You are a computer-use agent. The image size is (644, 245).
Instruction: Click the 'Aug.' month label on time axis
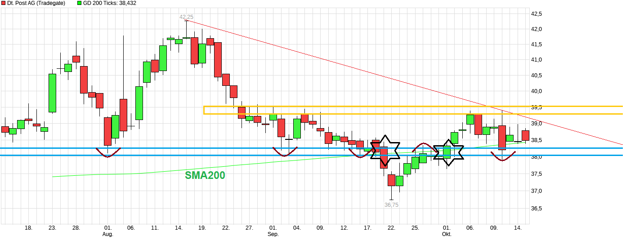point(108,234)
